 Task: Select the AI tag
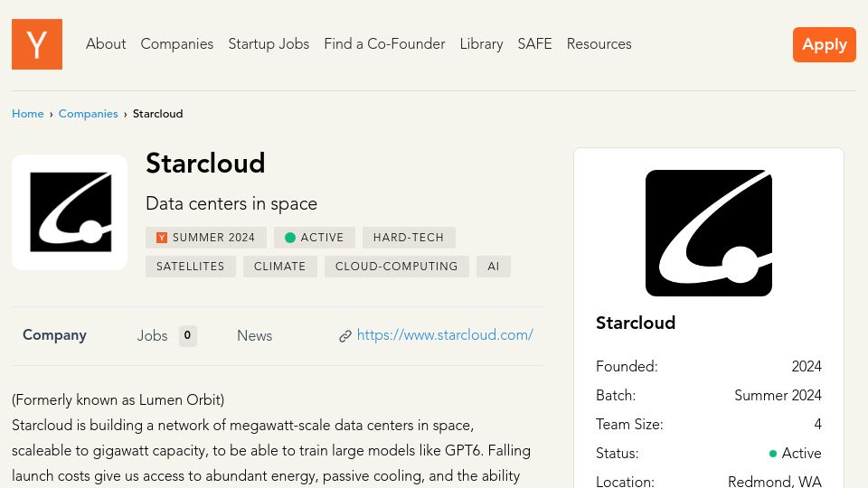pyautogui.click(x=494, y=266)
